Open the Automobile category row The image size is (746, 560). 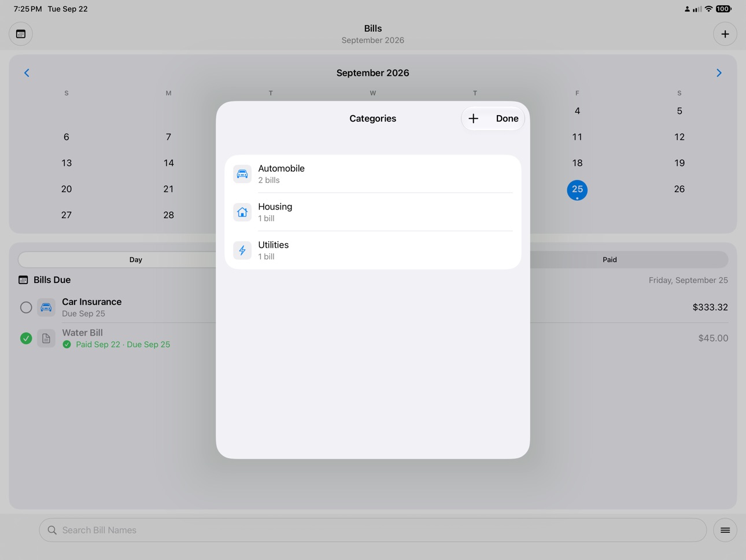[x=373, y=174]
